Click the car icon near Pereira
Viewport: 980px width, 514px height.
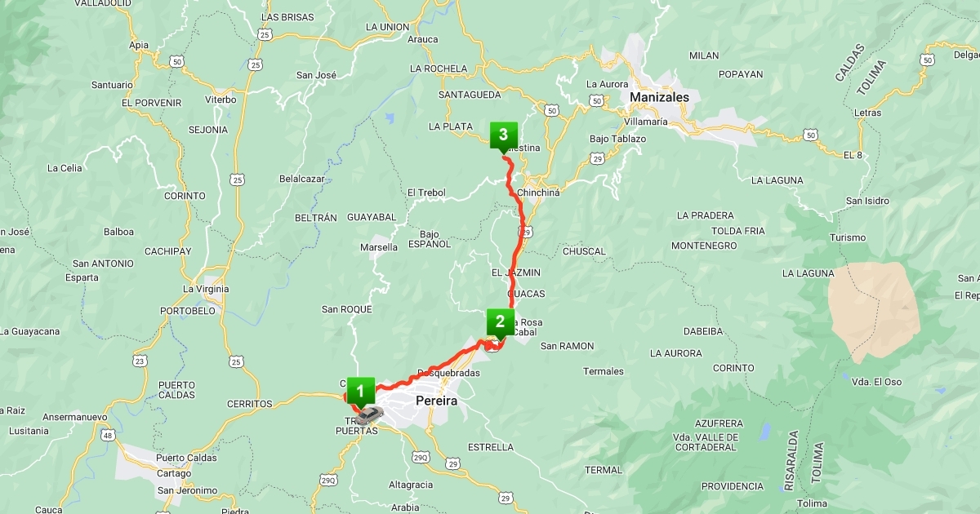369,415
